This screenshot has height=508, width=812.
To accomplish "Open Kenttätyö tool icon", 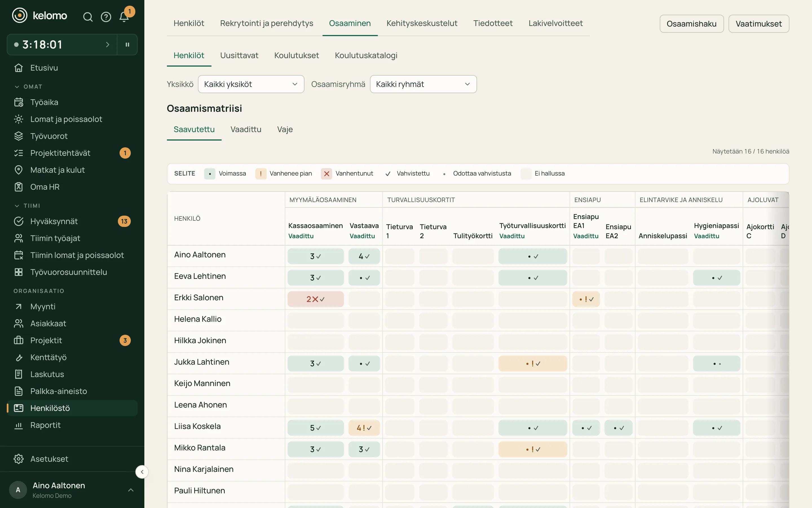I will pos(19,358).
